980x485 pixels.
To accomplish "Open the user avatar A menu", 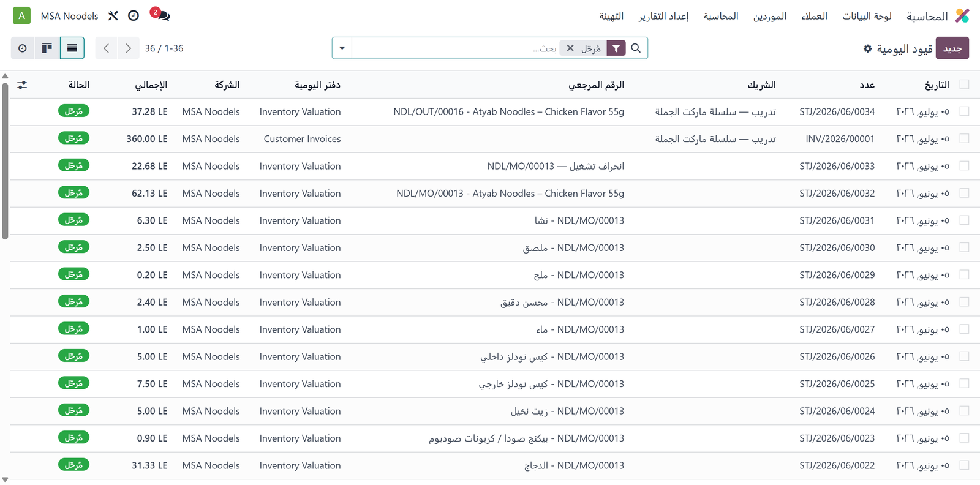I will point(22,16).
